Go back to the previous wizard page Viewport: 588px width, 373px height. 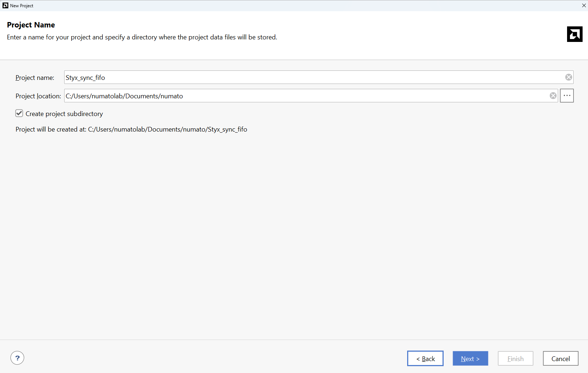tap(425, 359)
